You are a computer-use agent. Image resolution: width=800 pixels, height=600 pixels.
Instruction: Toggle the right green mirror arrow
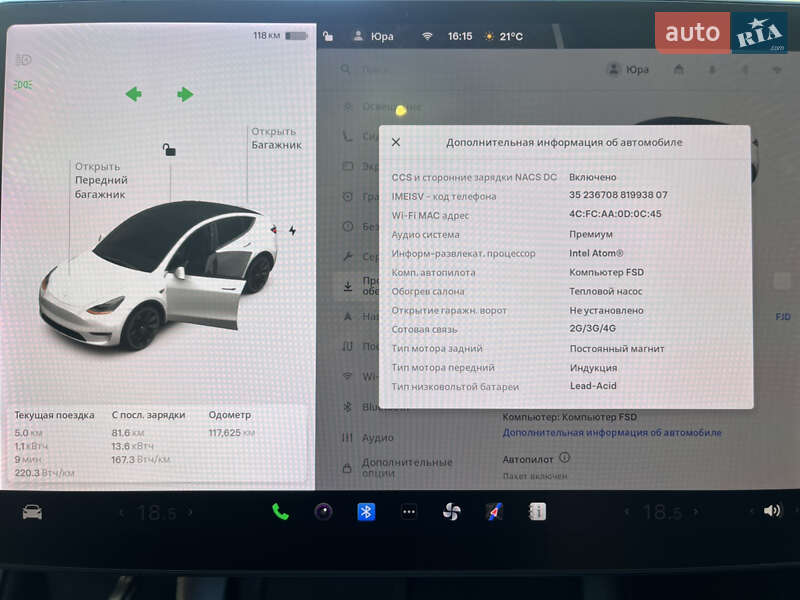tap(184, 95)
